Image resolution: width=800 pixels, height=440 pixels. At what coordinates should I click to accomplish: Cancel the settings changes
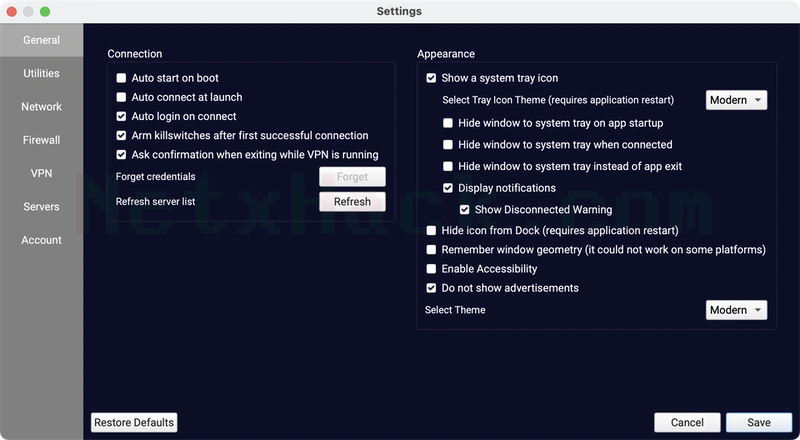coord(687,423)
